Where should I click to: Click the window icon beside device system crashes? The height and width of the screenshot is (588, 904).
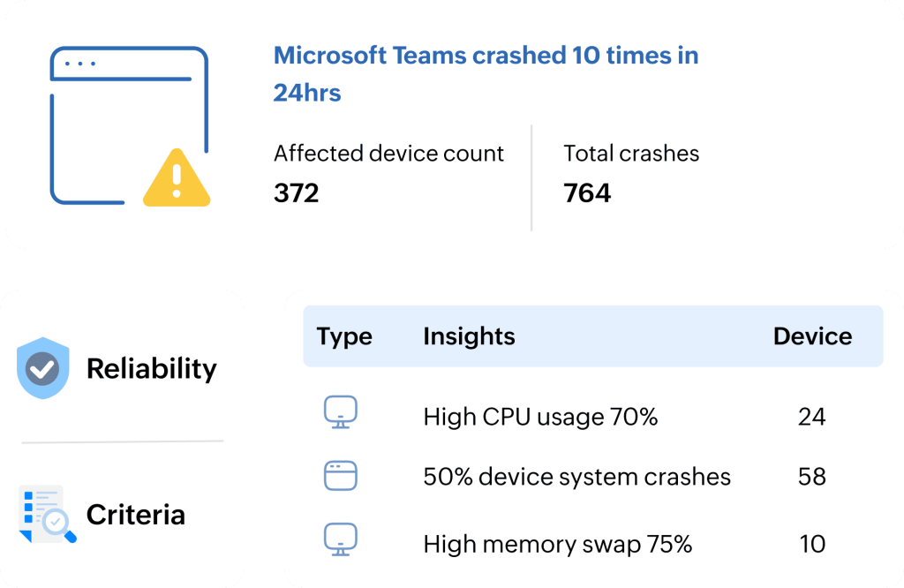pos(340,476)
